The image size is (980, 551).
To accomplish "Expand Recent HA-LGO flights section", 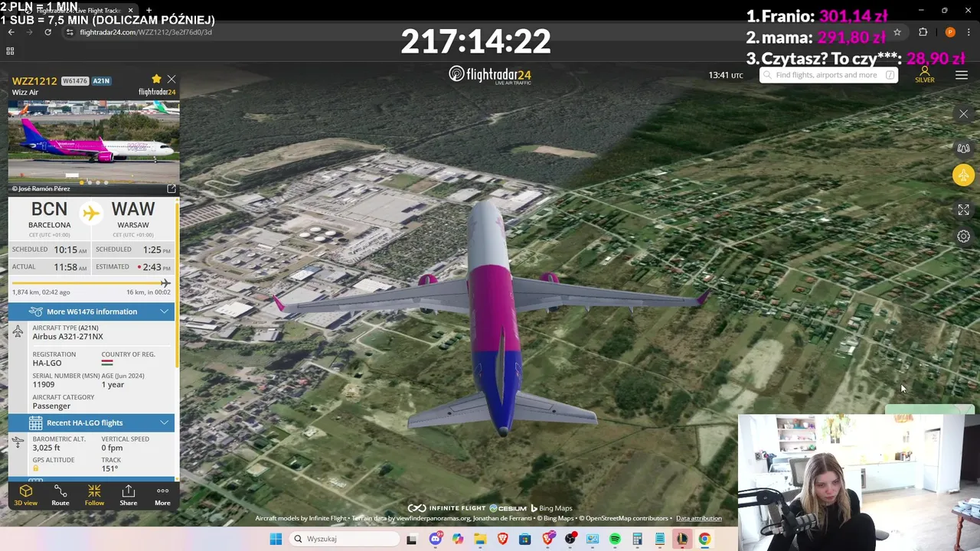I will point(92,422).
